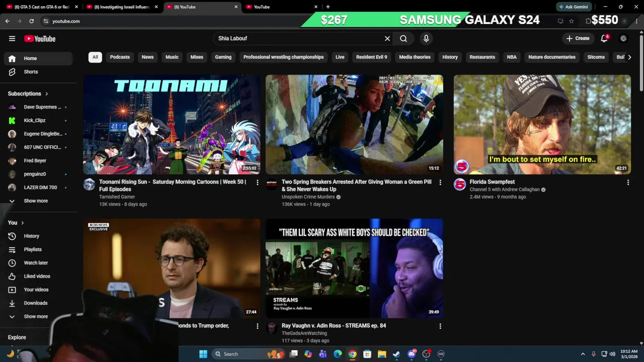Screen dimensions: 644x362
Task: Open Fred Beyer subscription channel
Action: [38, 160]
